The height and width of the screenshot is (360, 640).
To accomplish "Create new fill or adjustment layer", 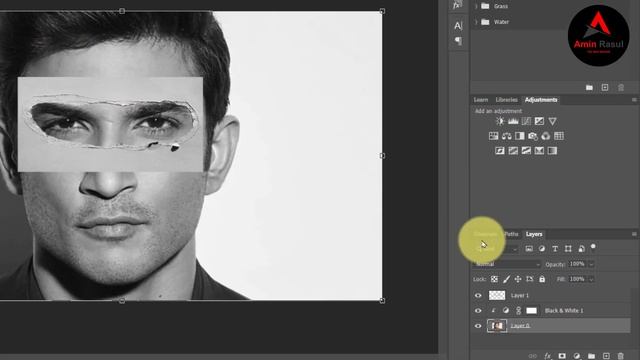I will [x=577, y=356].
